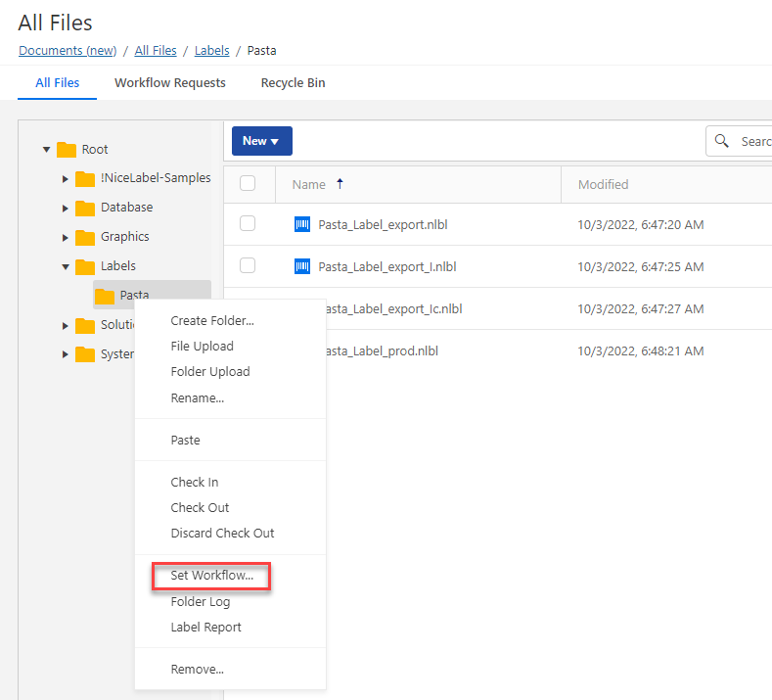This screenshot has height=700, width=772.
Task: Check the box for Pasta_Label_export.nlbl
Action: coord(248,224)
